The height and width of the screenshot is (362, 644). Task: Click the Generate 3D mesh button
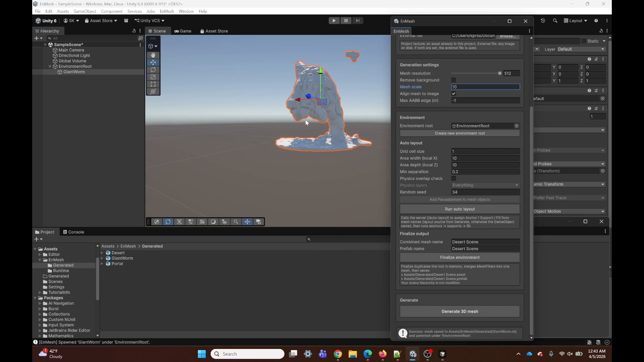pos(460,311)
